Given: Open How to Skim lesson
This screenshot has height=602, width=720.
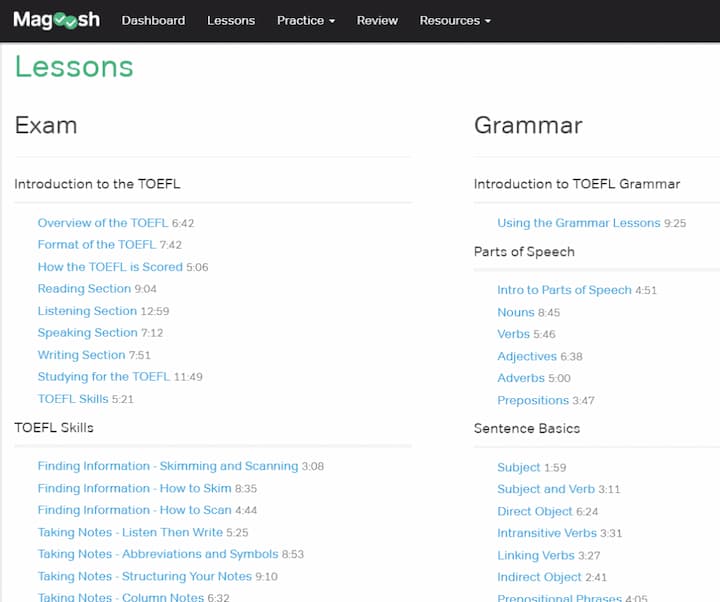Looking at the screenshot, I should tap(135, 488).
